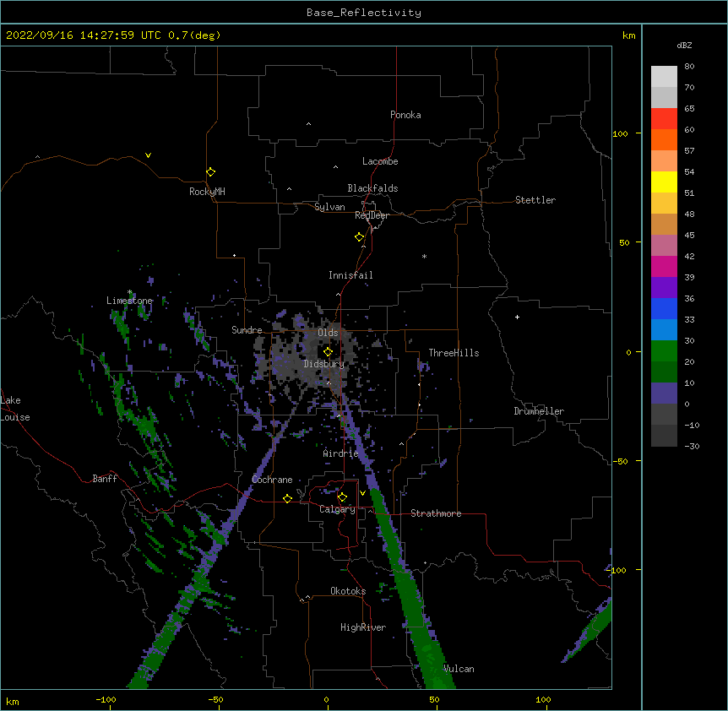Select the 80 dBZ color swatch
The image size is (728, 711).
click(664, 77)
